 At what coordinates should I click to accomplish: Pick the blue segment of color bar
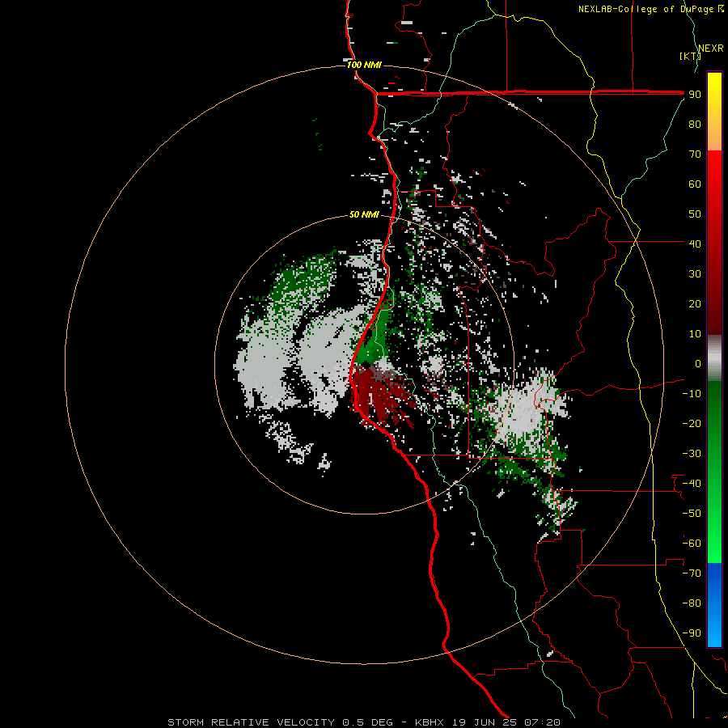(714, 605)
